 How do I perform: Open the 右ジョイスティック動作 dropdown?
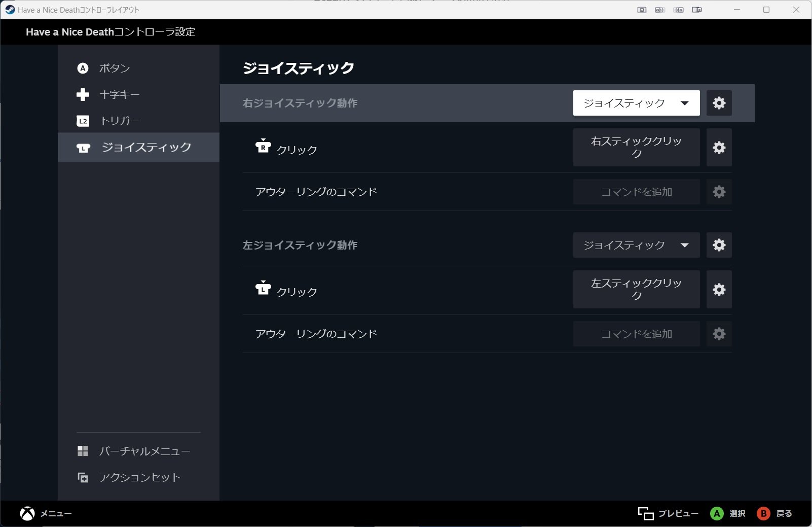pos(636,103)
